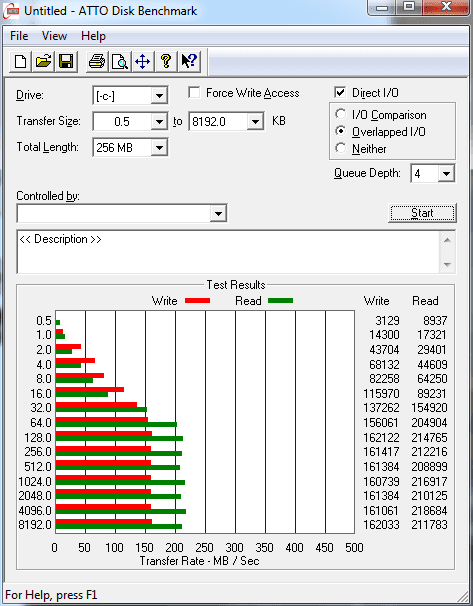
Task: Enable Force Write Access checkbox
Action: click(x=194, y=93)
